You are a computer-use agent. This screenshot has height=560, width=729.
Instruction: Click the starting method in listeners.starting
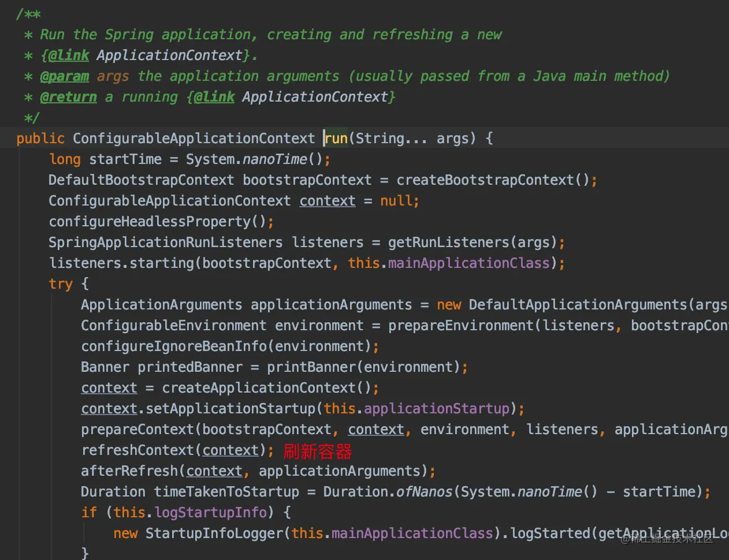pyautogui.click(x=162, y=263)
